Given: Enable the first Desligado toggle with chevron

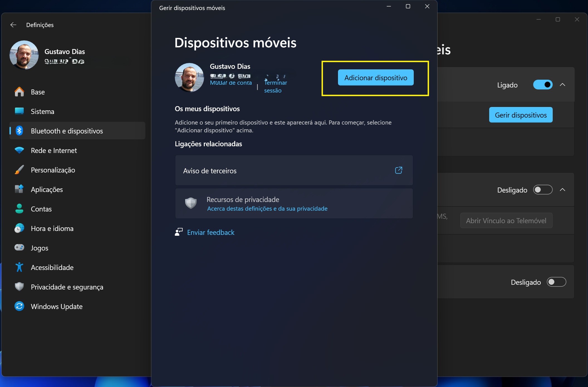Looking at the screenshot, I should click(x=542, y=190).
